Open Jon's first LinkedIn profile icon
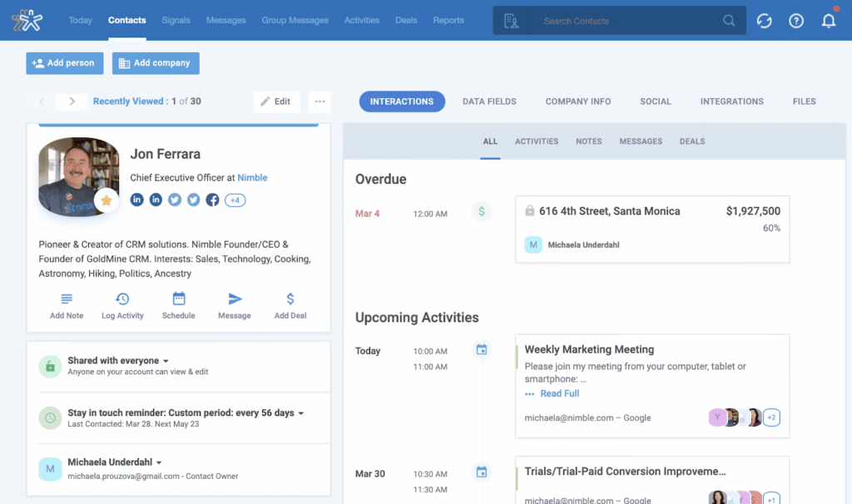The image size is (852, 504). coord(137,200)
